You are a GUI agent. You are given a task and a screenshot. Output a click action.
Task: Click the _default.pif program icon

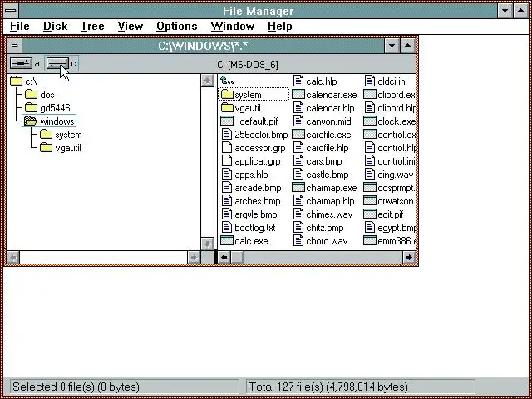tap(227, 121)
